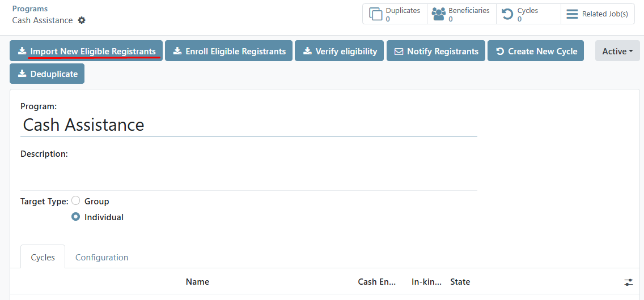Click the Verify eligibility button
The width and height of the screenshot is (644, 300).
click(339, 51)
